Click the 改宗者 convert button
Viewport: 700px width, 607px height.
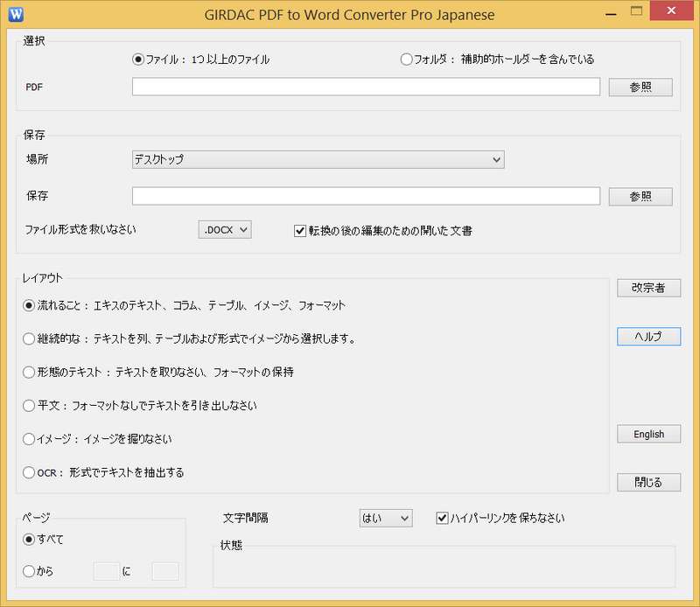648,288
